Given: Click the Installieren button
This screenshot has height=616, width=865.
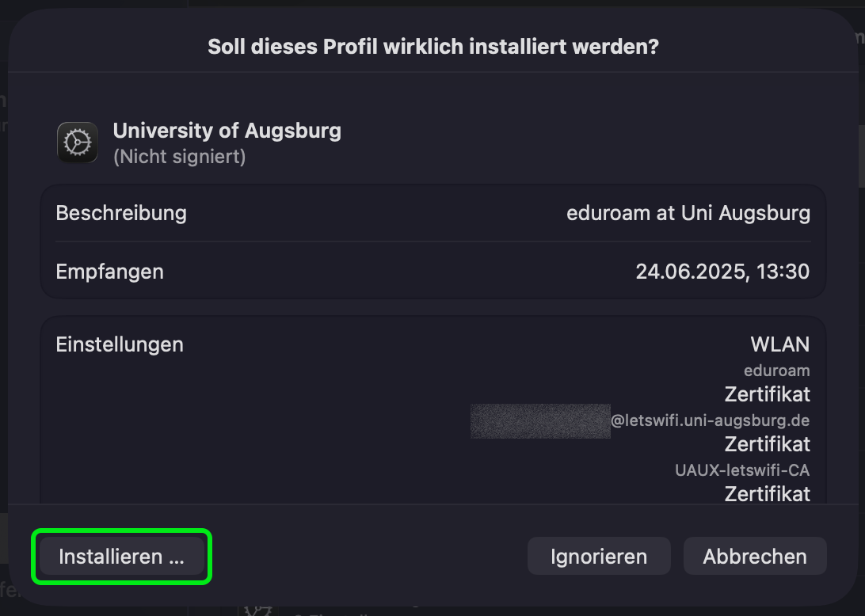Looking at the screenshot, I should 121,557.
